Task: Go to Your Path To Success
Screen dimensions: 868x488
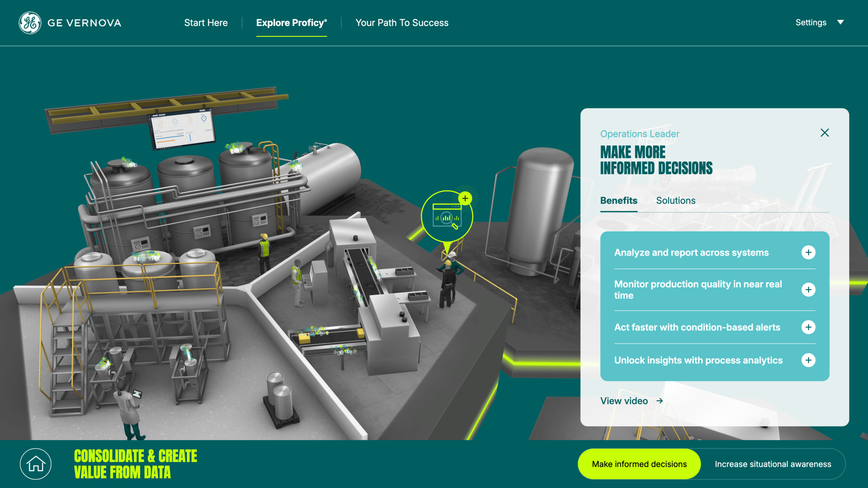Action: pyautogui.click(x=402, y=23)
